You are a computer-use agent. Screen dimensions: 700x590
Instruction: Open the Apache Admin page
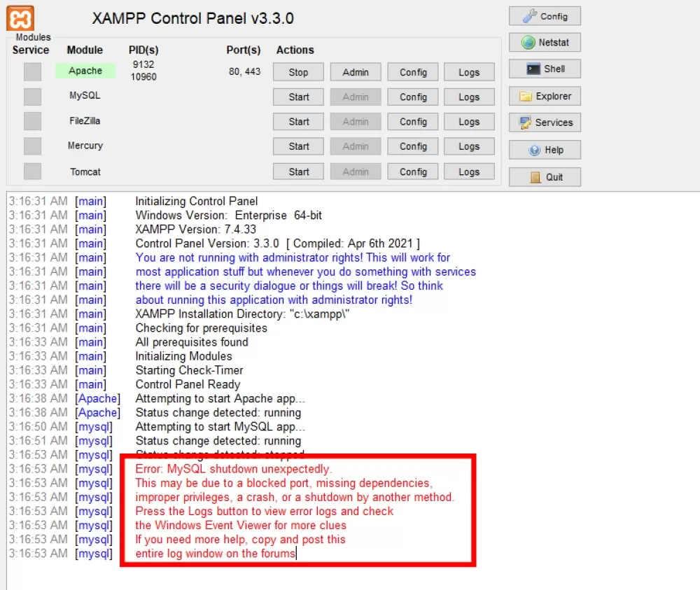[x=356, y=72]
